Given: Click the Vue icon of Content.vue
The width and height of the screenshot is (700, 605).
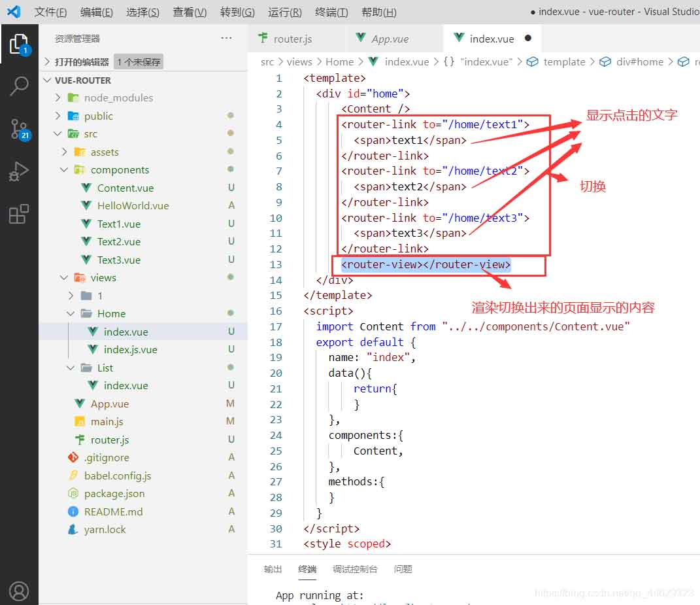Looking at the screenshot, I should pos(87,188).
